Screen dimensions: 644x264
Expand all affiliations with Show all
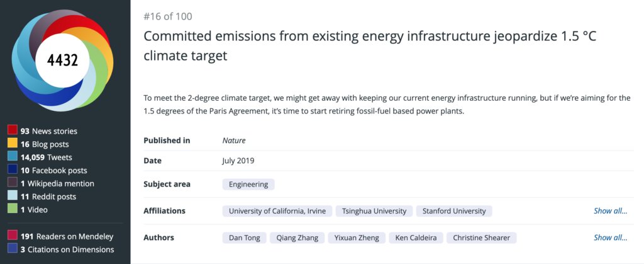(x=610, y=211)
